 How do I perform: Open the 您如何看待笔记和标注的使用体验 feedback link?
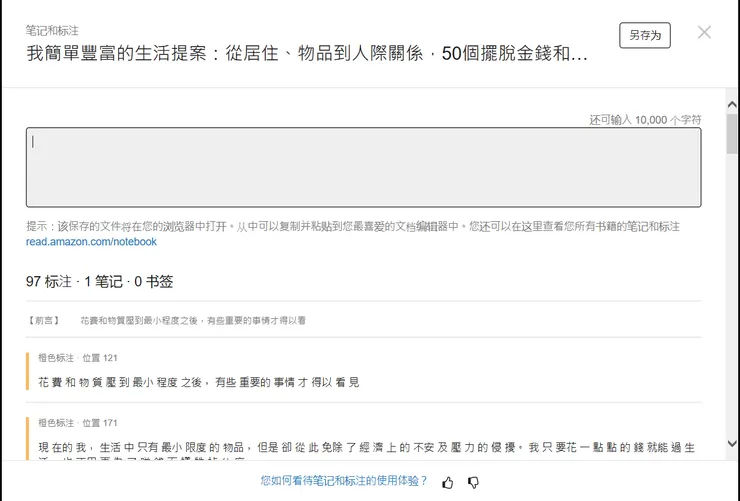tap(344, 481)
